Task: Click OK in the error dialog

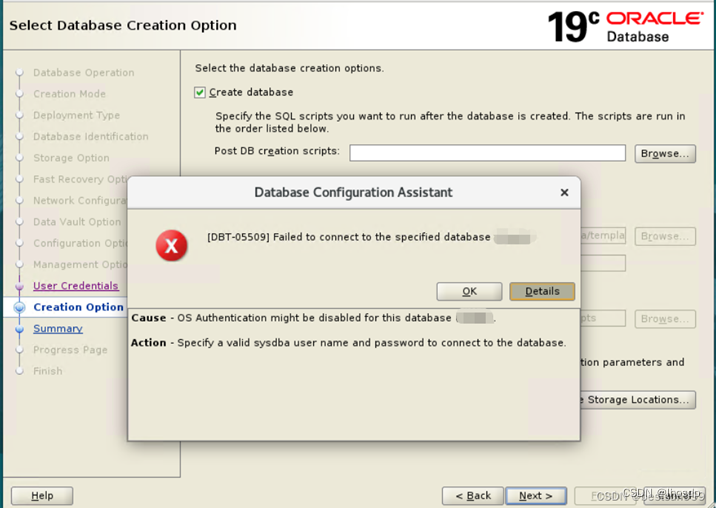Action: 469,291
